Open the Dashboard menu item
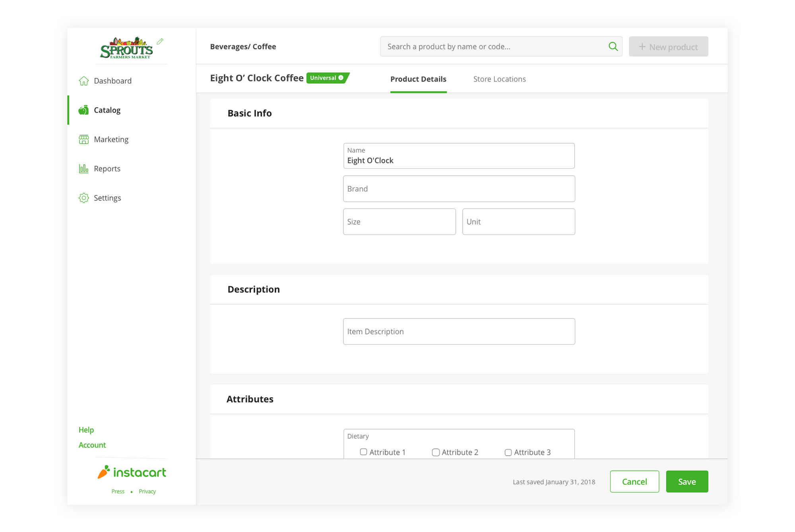 (x=131, y=81)
